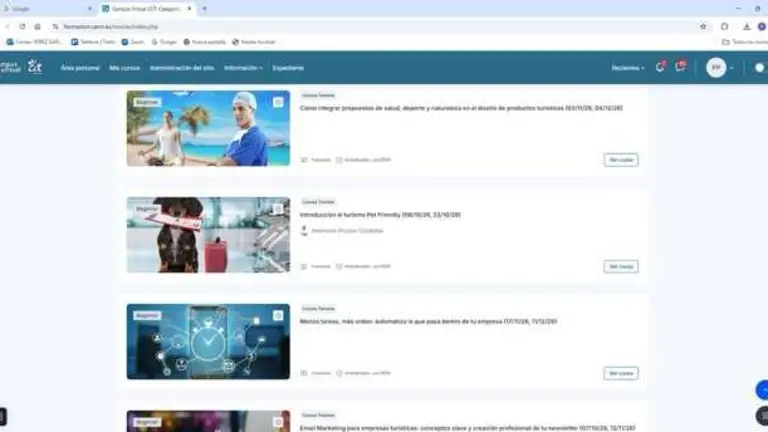Click corner icon on smartphone automation thumbnail
This screenshot has width=768, height=432.
coord(278,315)
